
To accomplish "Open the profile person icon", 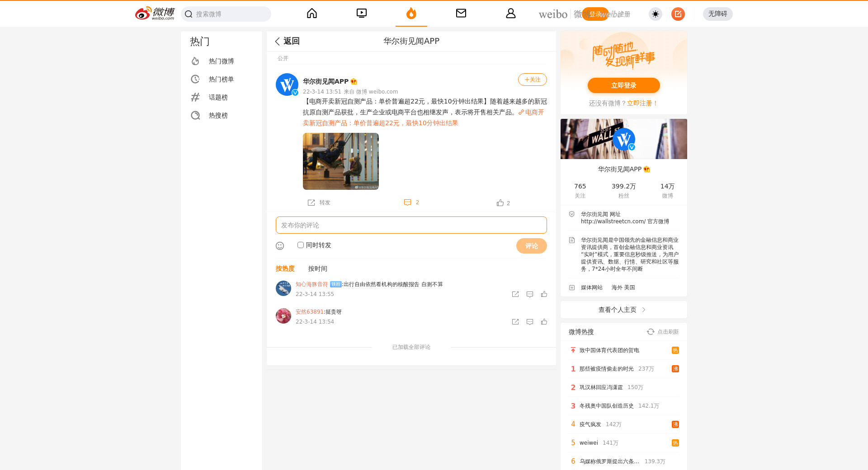I will coord(511,14).
